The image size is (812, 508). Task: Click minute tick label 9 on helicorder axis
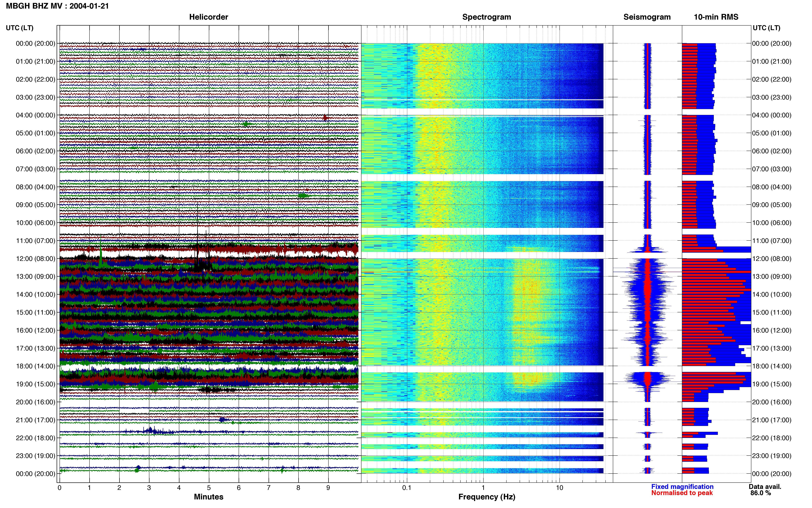click(x=328, y=487)
